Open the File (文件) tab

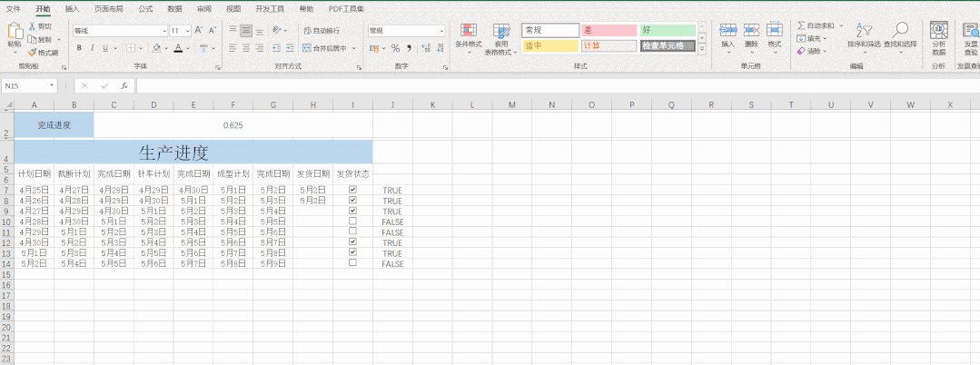point(13,9)
